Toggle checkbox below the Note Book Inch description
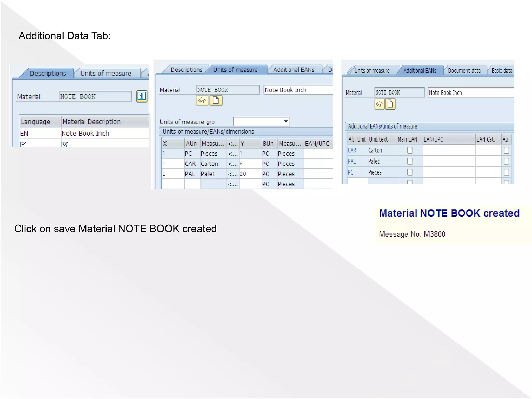The image size is (532, 399). (x=64, y=144)
